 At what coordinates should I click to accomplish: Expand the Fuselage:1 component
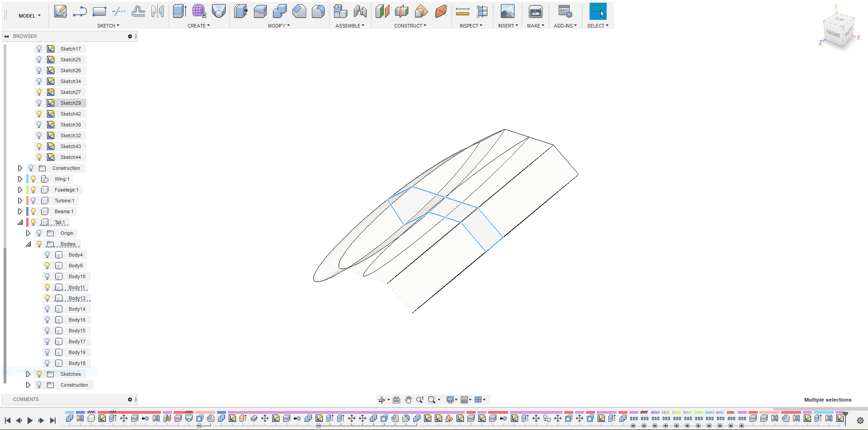tap(20, 190)
